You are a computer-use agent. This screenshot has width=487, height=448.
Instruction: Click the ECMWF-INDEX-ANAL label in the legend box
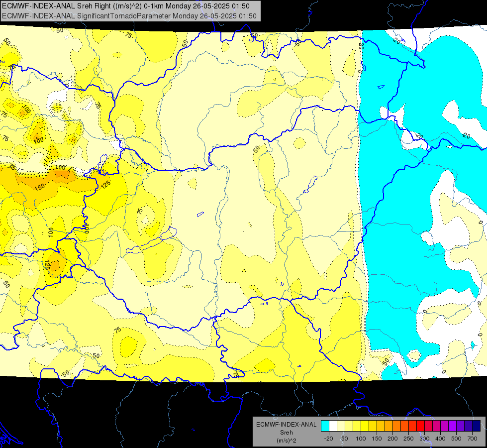(x=287, y=425)
